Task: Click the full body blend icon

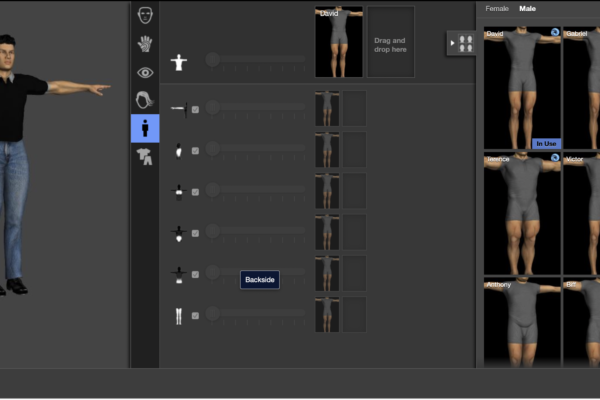Action: click(x=179, y=62)
